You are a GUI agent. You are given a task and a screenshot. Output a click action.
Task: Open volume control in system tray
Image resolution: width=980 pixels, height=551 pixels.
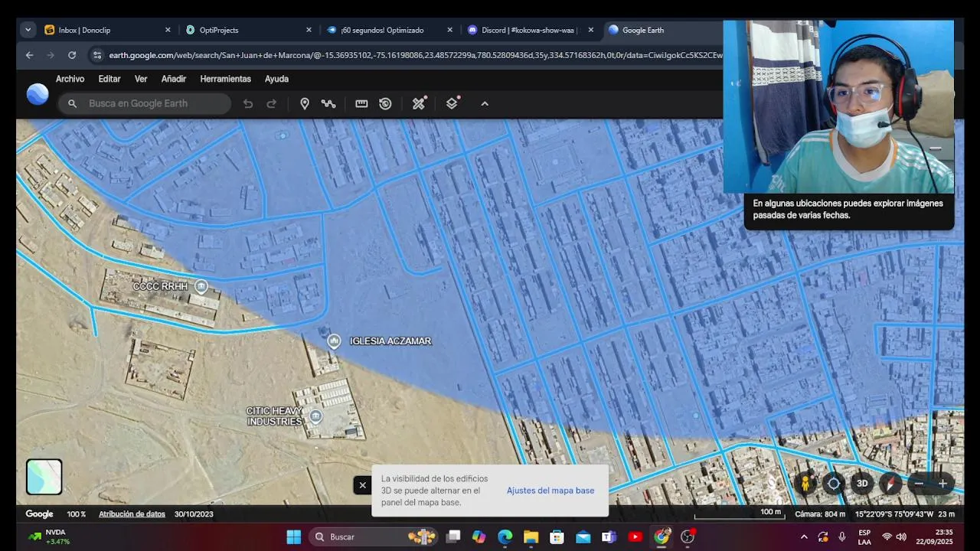coord(901,537)
